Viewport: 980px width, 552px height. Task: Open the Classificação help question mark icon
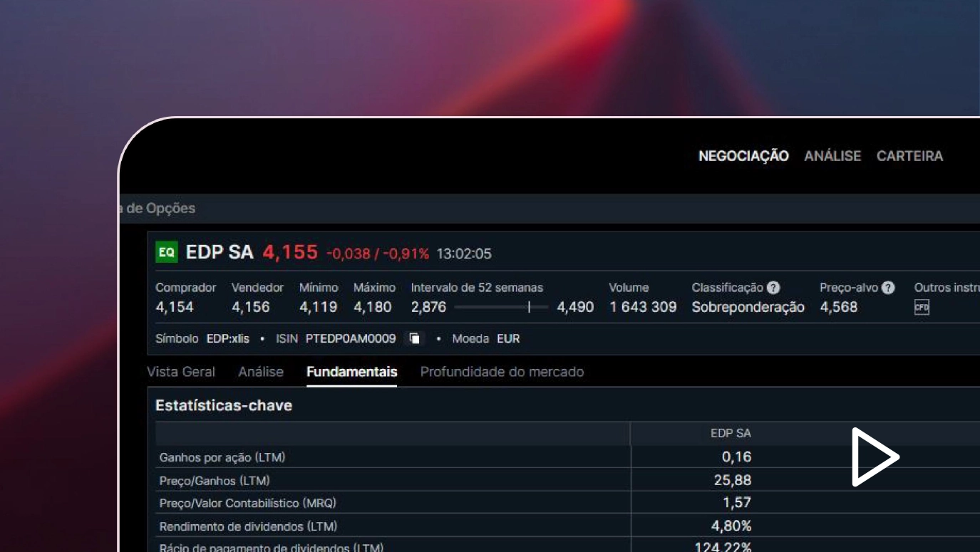tap(773, 288)
